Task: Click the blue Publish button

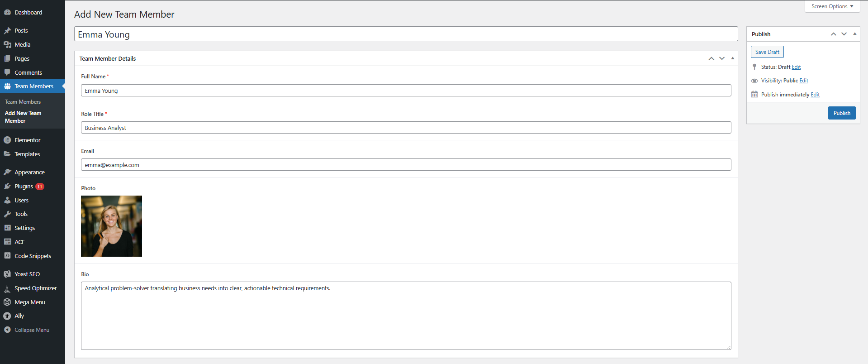Action: coord(841,113)
